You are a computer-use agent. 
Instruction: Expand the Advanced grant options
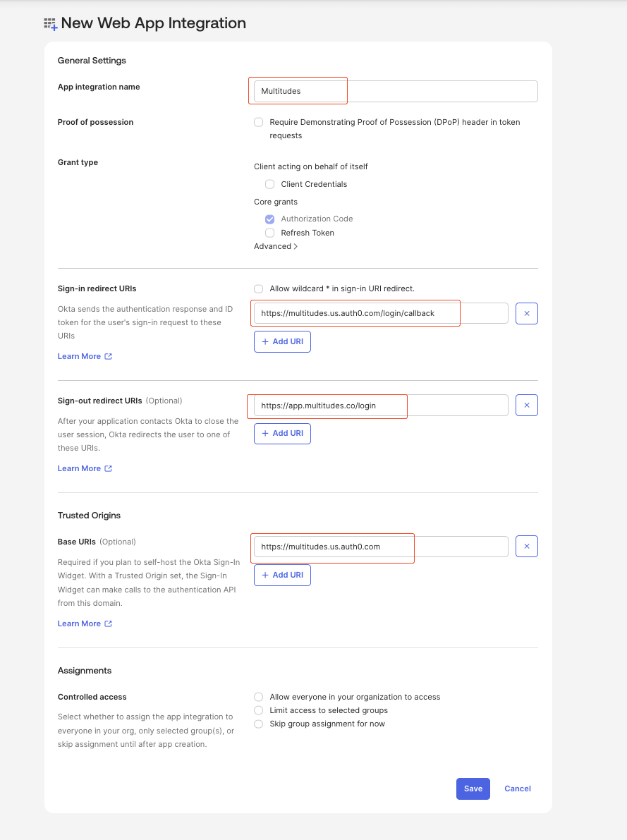[x=276, y=246]
